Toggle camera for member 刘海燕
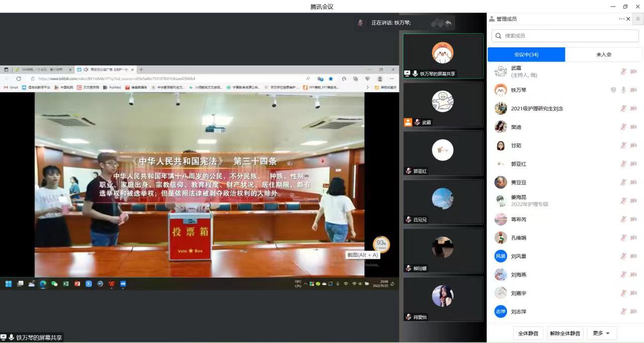The width and height of the screenshot is (644, 343). pyautogui.click(x=633, y=275)
